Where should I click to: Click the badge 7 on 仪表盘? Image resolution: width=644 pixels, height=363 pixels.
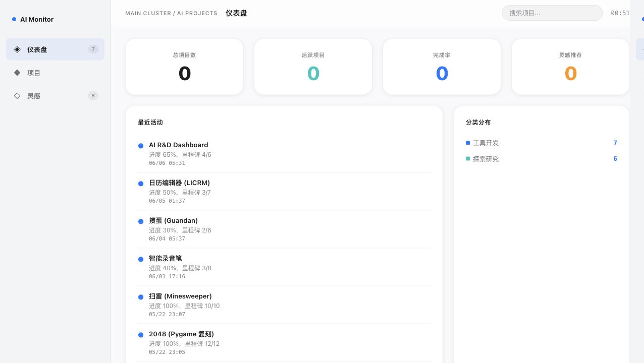[x=93, y=49]
